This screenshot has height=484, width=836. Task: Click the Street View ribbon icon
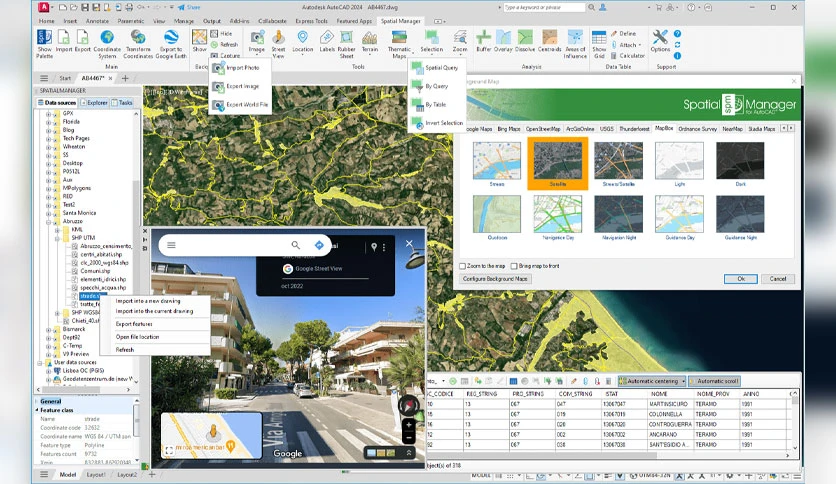point(278,37)
